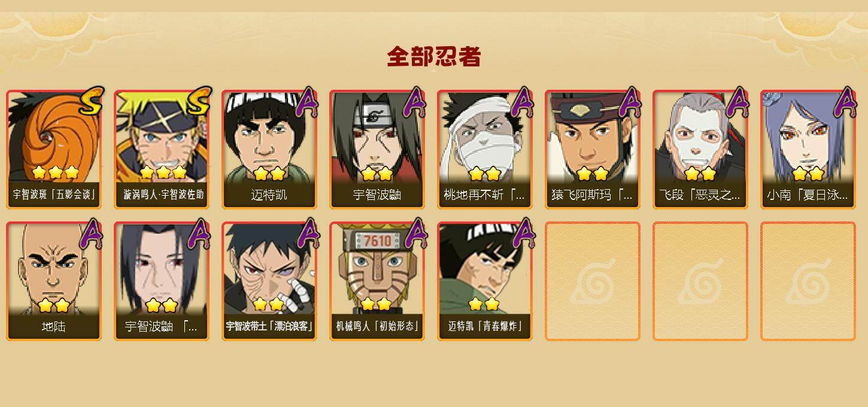Open the 迈特凯「青春爆炸」 card
Viewport: 868px width, 407px height.
point(485,281)
